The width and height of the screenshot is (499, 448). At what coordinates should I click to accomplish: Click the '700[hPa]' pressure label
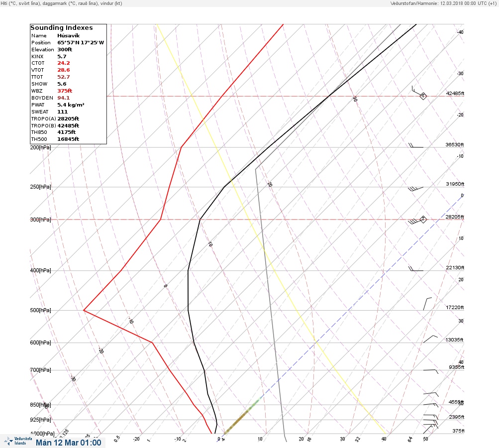pyautogui.click(x=40, y=370)
